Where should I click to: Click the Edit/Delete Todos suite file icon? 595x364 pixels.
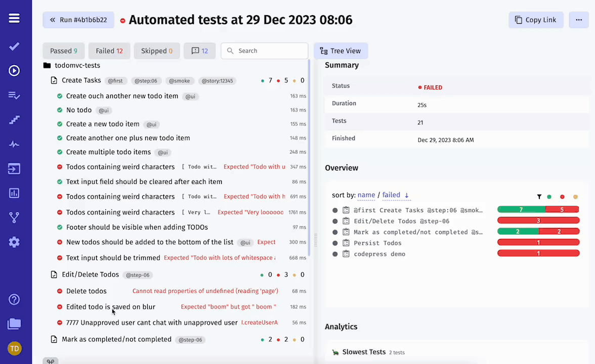(x=54, y=275)
